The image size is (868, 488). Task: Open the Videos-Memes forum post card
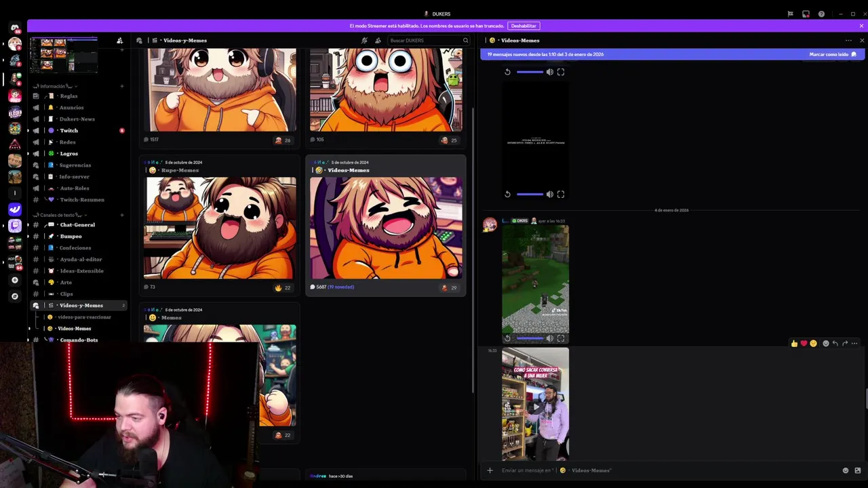coord(386,227)
